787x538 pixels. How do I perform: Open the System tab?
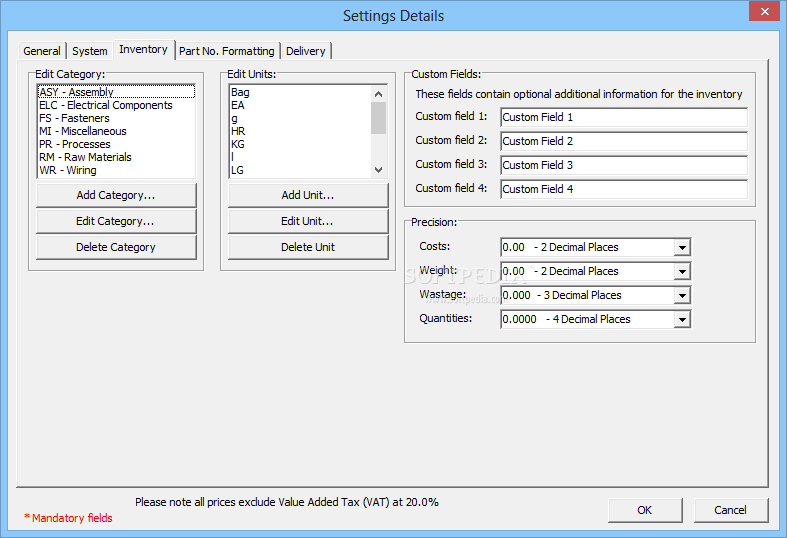click(x=90, y=51)
